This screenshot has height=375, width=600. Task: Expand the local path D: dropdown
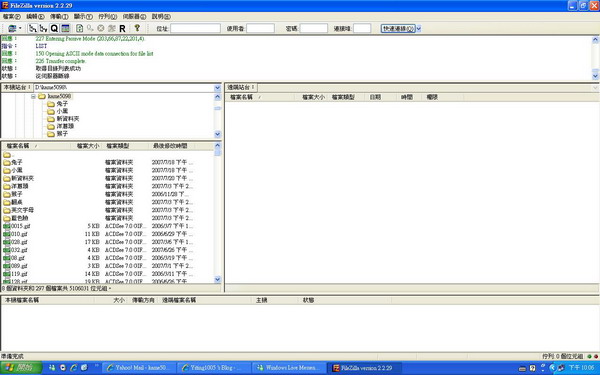[217, 88]
